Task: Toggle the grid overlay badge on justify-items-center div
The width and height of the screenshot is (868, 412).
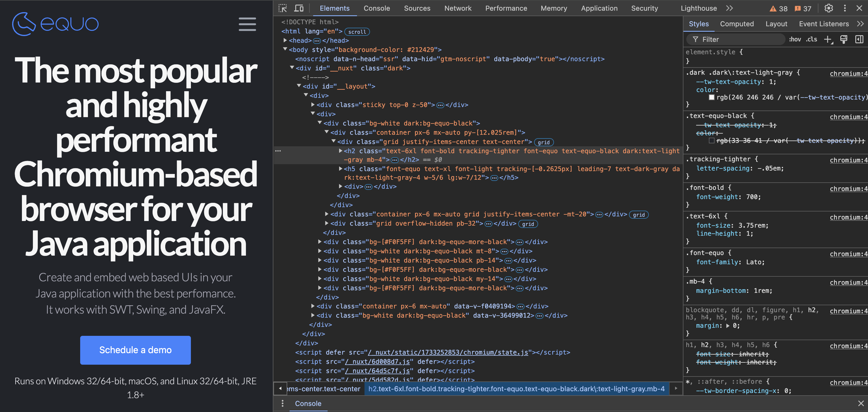Action: 544,142
